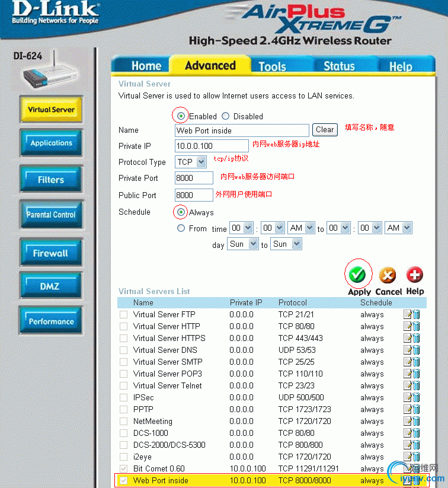
Task: Edit the Virtual Server Telnet entry
Action: pos(407,385)
